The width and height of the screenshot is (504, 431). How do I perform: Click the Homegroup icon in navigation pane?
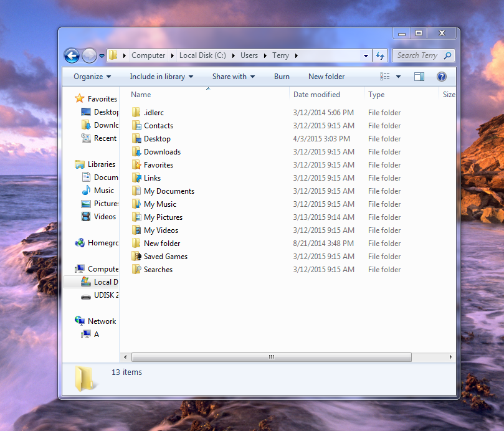point(80,243)
